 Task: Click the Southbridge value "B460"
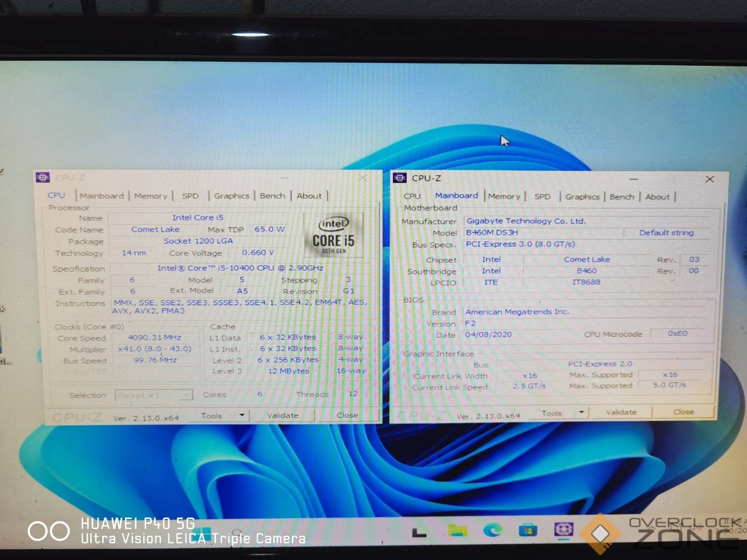click(x=587, y=271)
